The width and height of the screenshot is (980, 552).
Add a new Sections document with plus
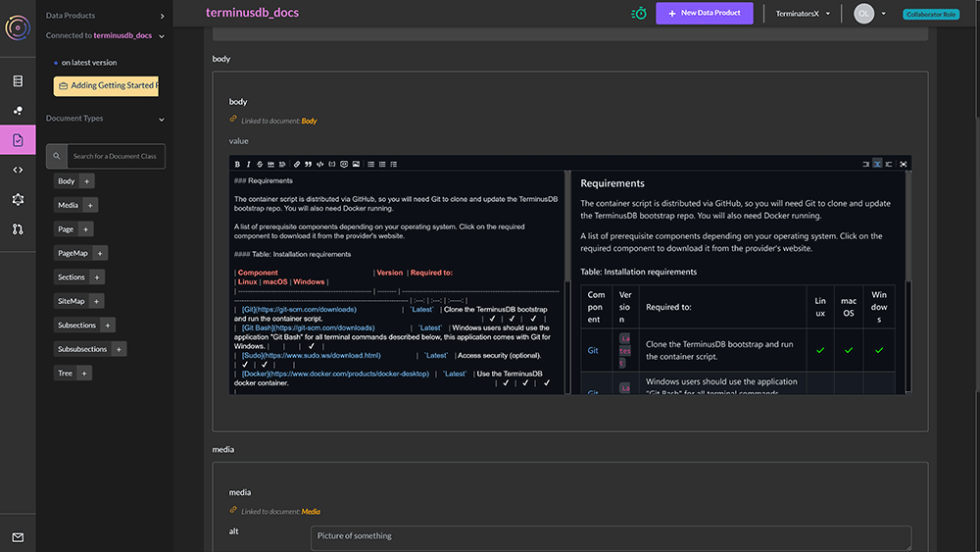coord(97,276)
